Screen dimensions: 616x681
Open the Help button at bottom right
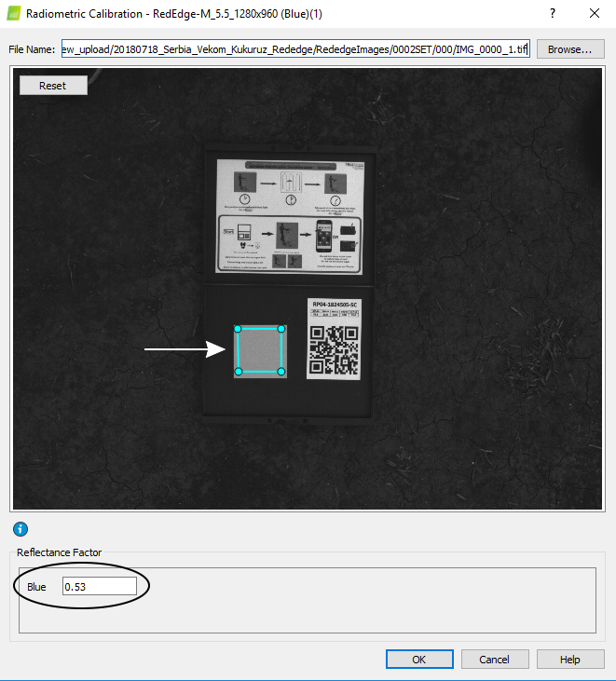coord(569,659)
